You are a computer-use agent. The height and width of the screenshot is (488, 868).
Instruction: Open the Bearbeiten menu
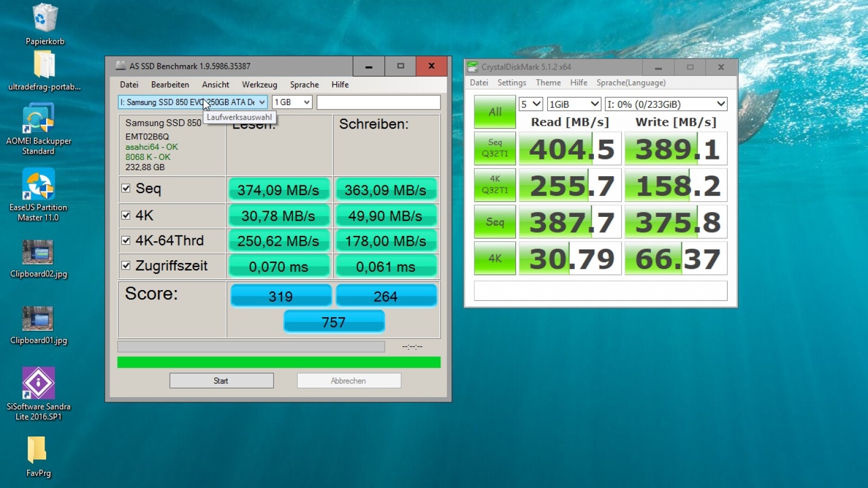click(x=170, y=85)
